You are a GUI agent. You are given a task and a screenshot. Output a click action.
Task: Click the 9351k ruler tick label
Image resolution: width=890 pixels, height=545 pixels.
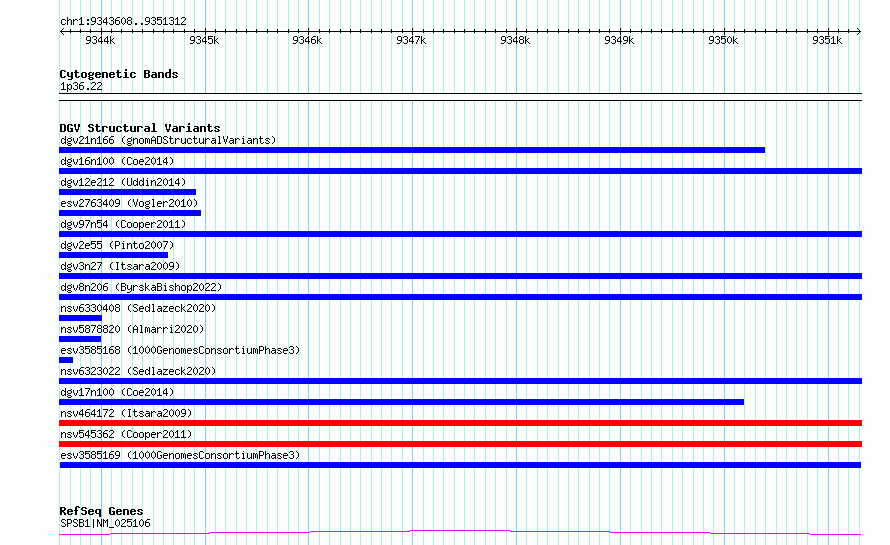(x=827, y=40)
